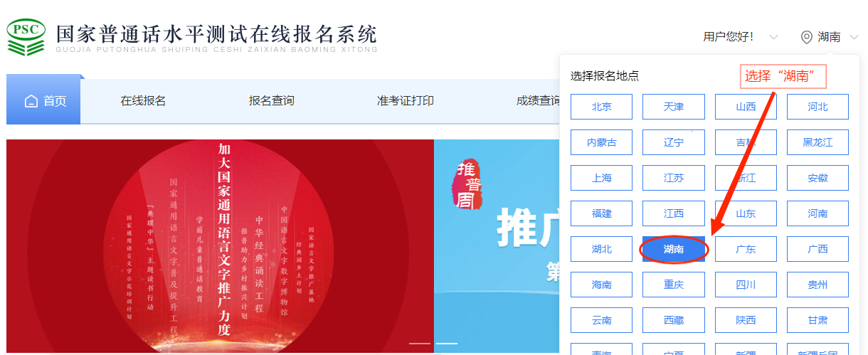
Task: Open the 在线报名 menu item
Action: click(143, 101)
